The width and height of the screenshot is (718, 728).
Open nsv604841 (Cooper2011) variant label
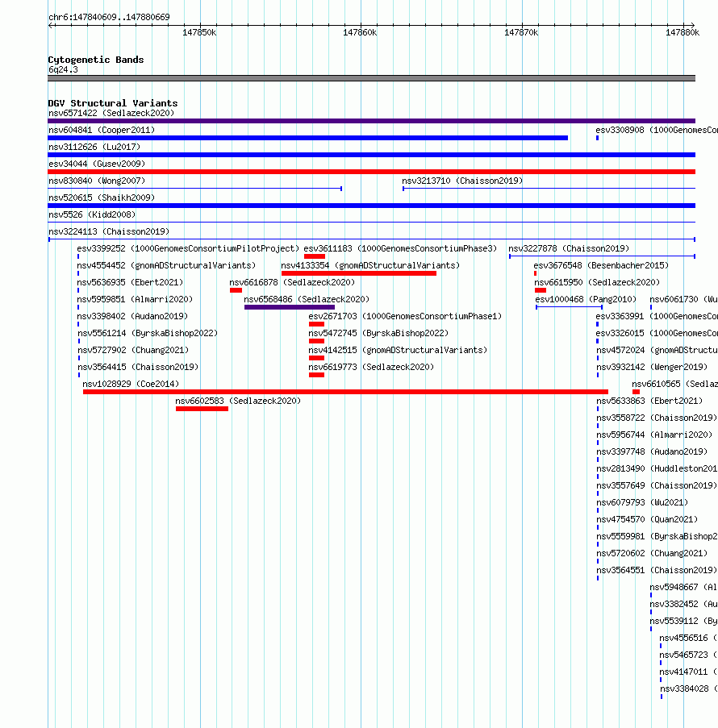point(102,130)
